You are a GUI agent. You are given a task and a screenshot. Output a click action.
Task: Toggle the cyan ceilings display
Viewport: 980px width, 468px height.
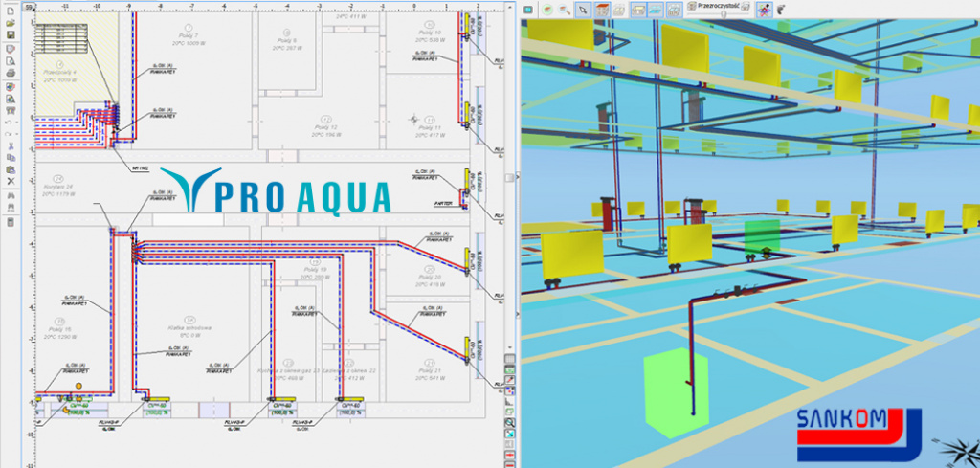pos(656,10)
